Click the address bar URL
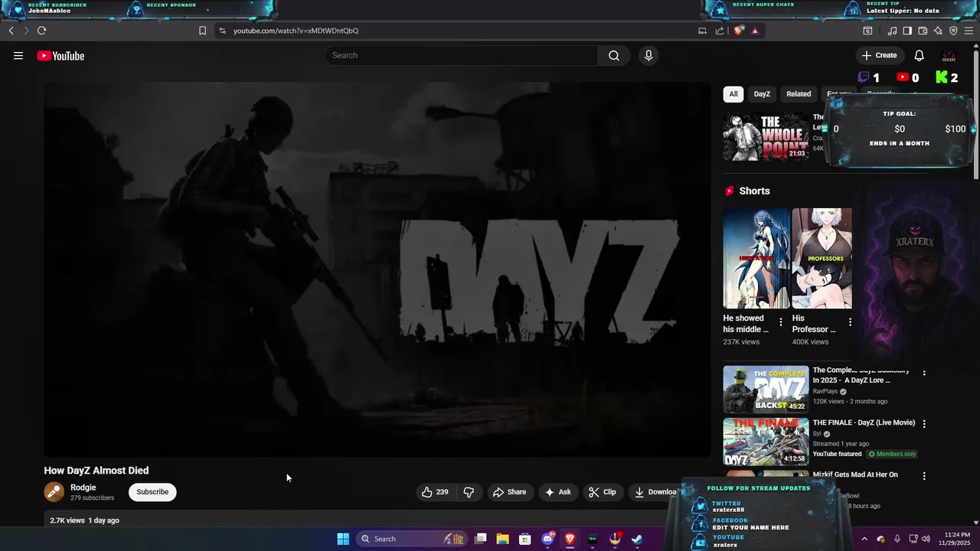Image resolution: width=980 pixels, height=551 pixels. [296, 31]
